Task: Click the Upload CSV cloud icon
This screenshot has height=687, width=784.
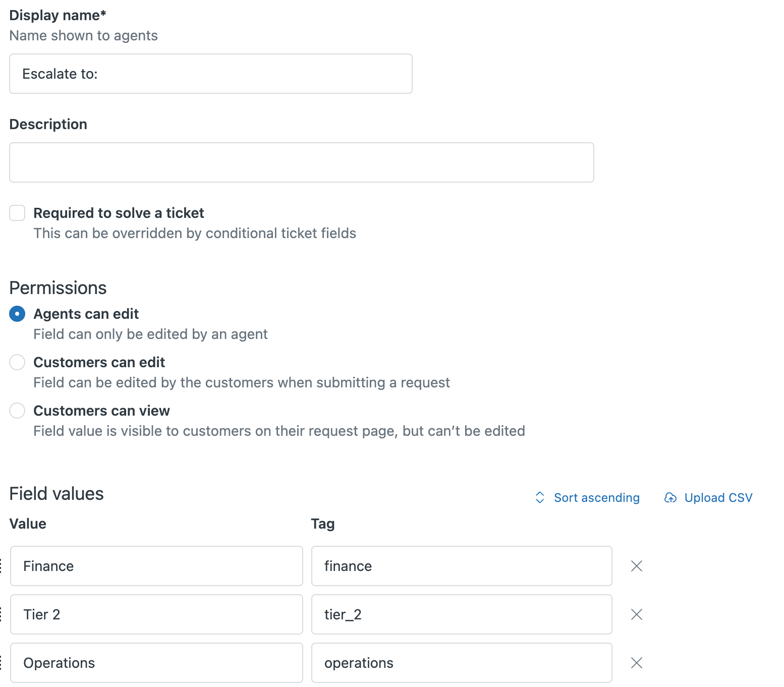Action: (670, 498)
